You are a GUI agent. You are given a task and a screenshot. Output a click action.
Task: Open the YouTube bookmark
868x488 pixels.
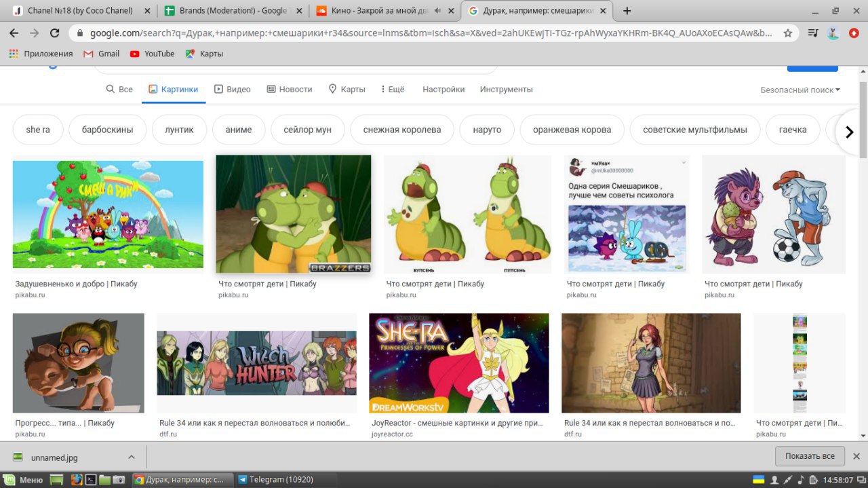pos(152,54)
